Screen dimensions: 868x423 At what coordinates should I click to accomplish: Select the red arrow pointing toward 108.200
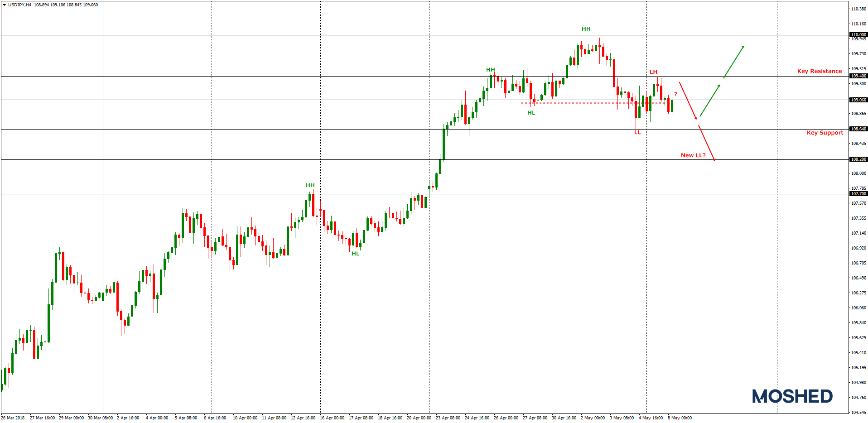(707, 143)
